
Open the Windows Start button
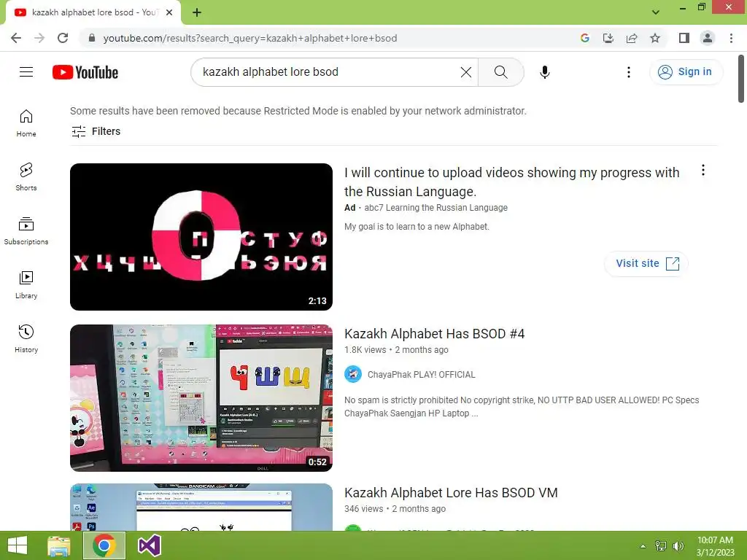[x=18, y=545]
